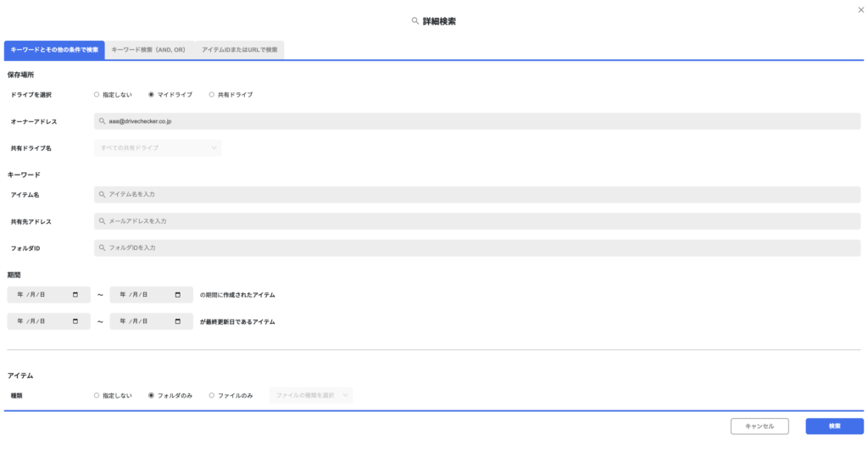Click search icon in オーナーアドレス field
This screenshot has width=868, height=451.
102,121
